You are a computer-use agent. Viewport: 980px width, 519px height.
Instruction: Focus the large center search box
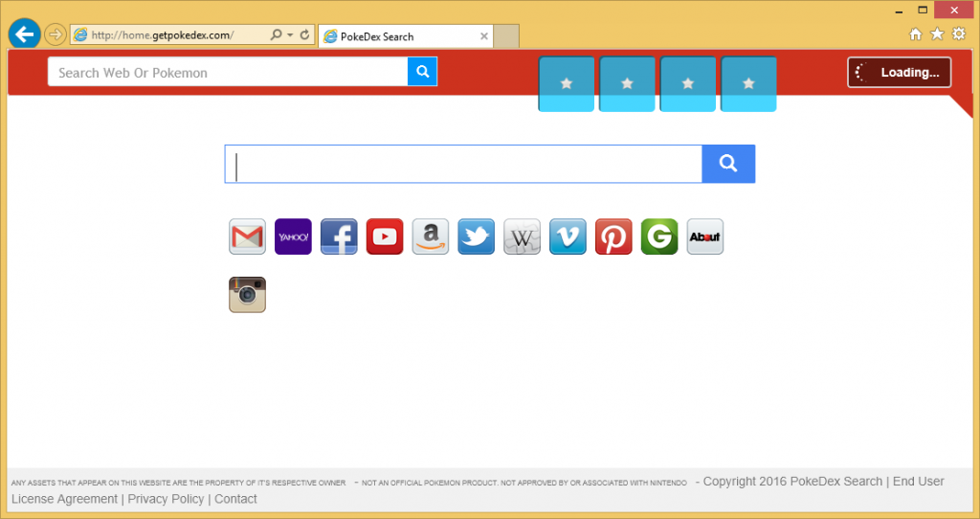click(463, 164)
